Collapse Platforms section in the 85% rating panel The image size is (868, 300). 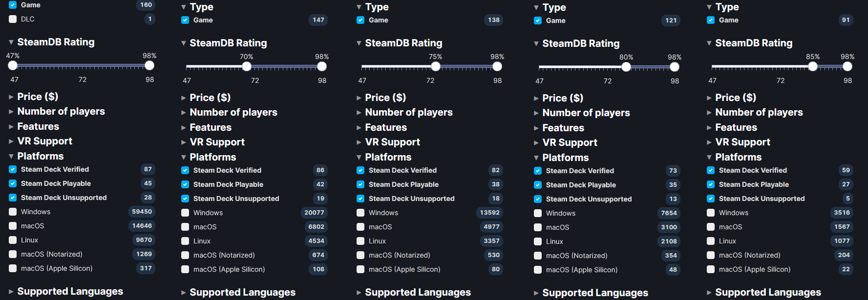[738, 157]
